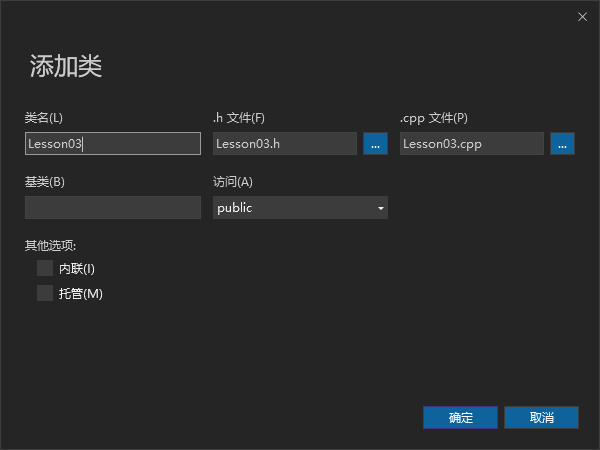
Task: Close the 添加类 dialog with X
Action: click(582, 17)
